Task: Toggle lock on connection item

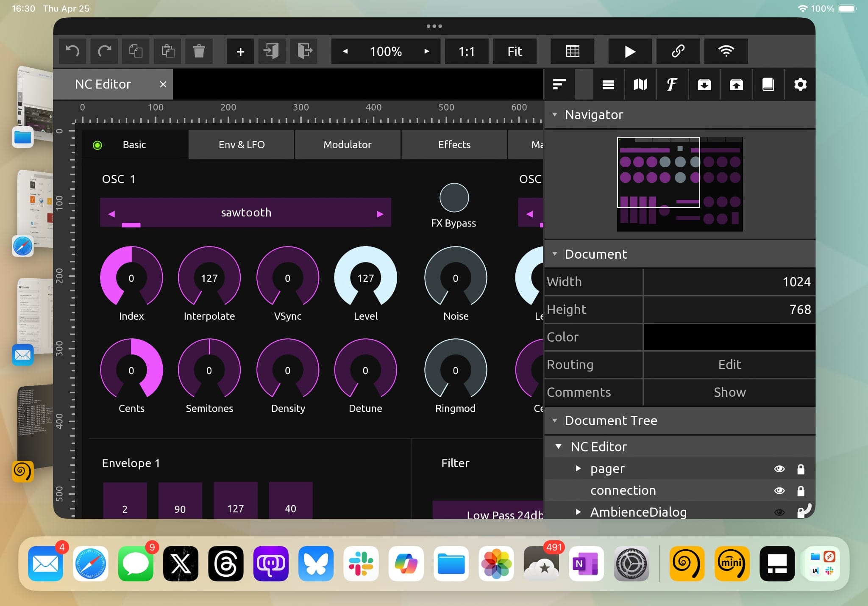Action: tap(801, 490)
